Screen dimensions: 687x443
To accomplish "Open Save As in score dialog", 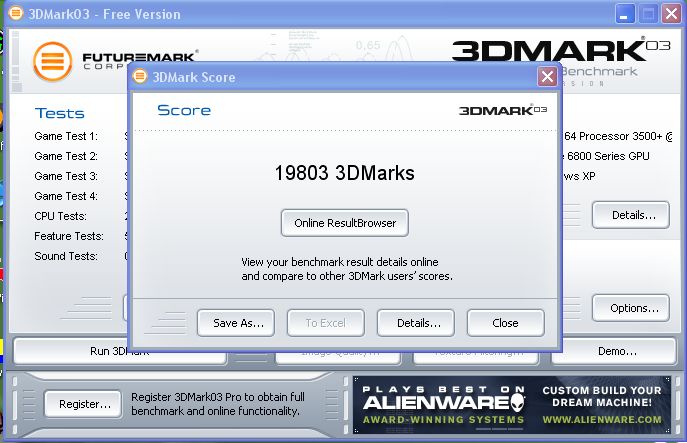I will (x=236, y=323).
